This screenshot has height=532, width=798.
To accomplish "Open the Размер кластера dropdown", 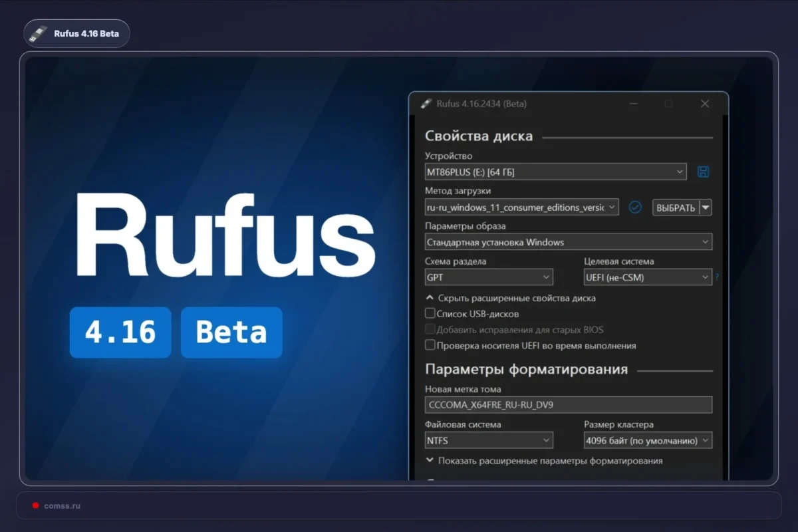I will [648, 440].
